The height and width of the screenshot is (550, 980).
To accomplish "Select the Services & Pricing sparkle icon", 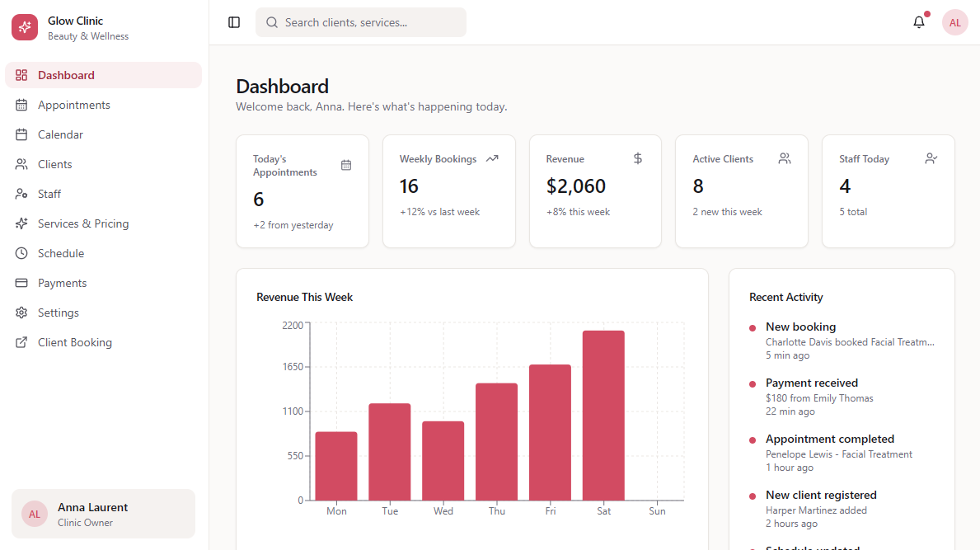I will 21,223.
